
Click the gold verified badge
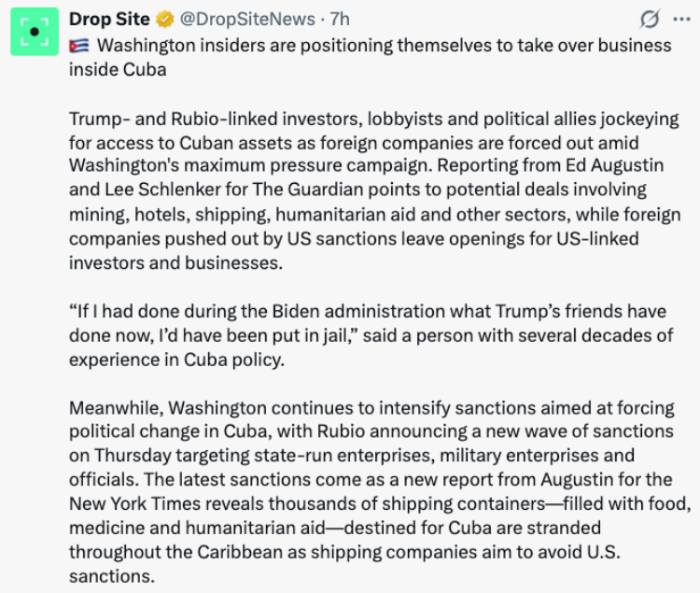coord(164,20)
